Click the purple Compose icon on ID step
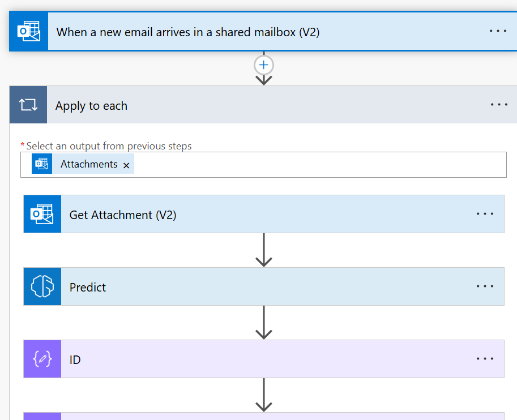Screen dimensions: 517x420 42,359
